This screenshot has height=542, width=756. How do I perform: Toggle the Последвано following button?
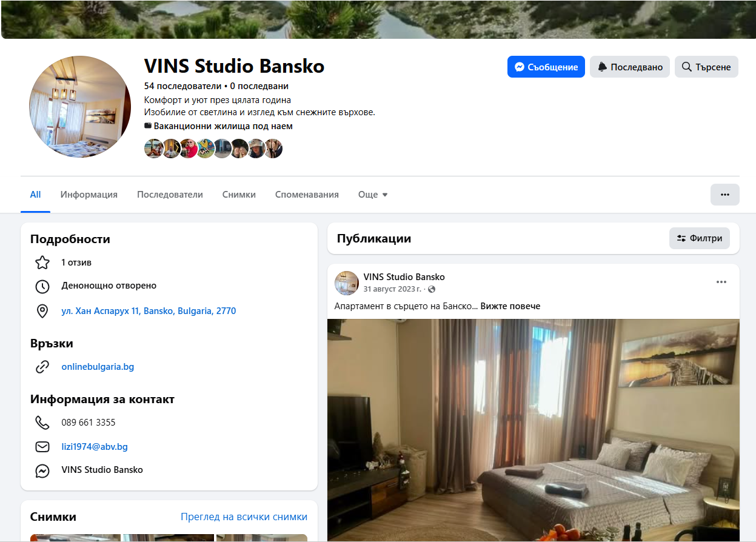(630, 67)
